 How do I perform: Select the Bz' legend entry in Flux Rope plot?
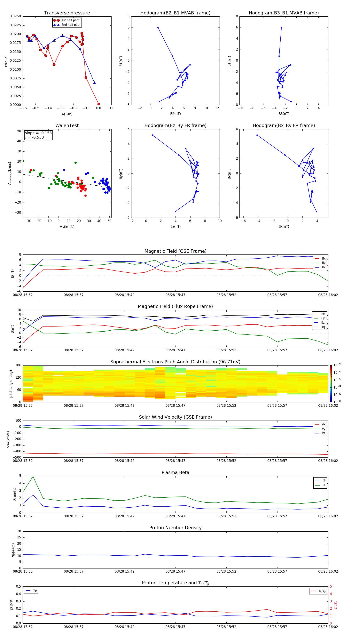pyautogui.click(x=320, y=323)
